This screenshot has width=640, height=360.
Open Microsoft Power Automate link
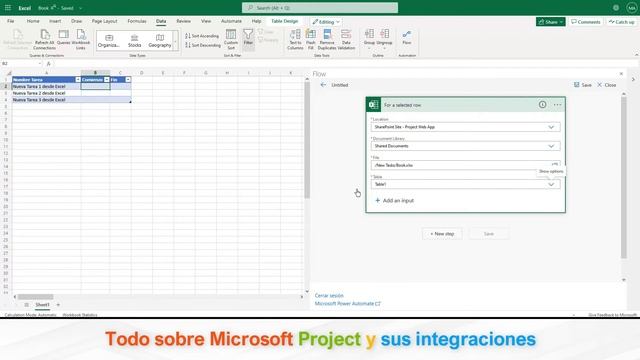[348, 304]
